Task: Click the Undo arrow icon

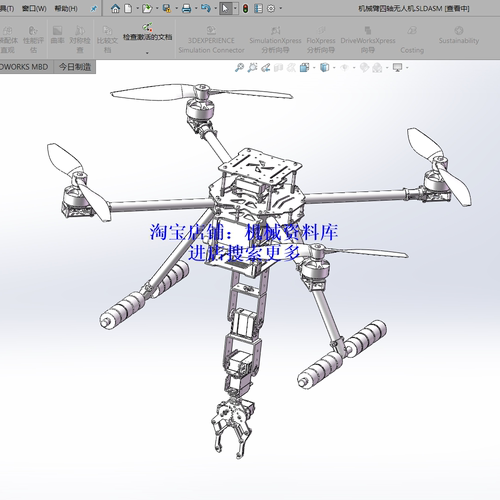Action: pyautogui.click(x=206, y=9)
